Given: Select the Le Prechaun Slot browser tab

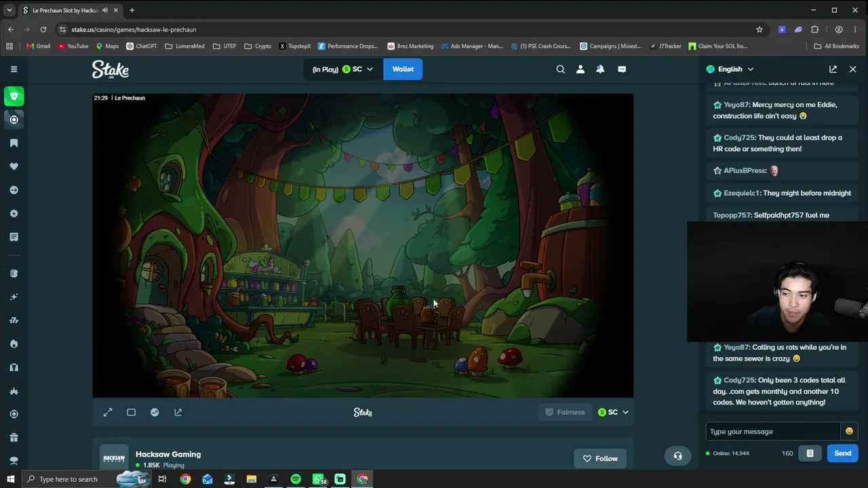Looking at the screenshot, I should tap(70, 10).
